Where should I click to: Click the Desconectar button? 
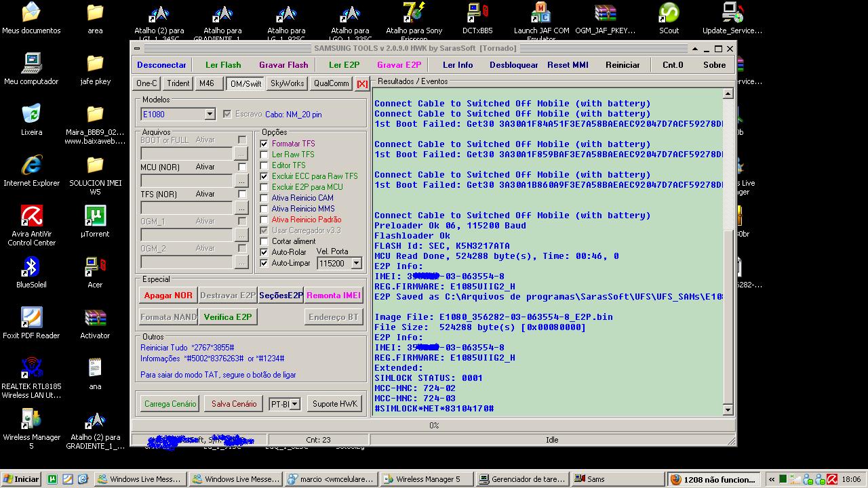click(161, 65)
